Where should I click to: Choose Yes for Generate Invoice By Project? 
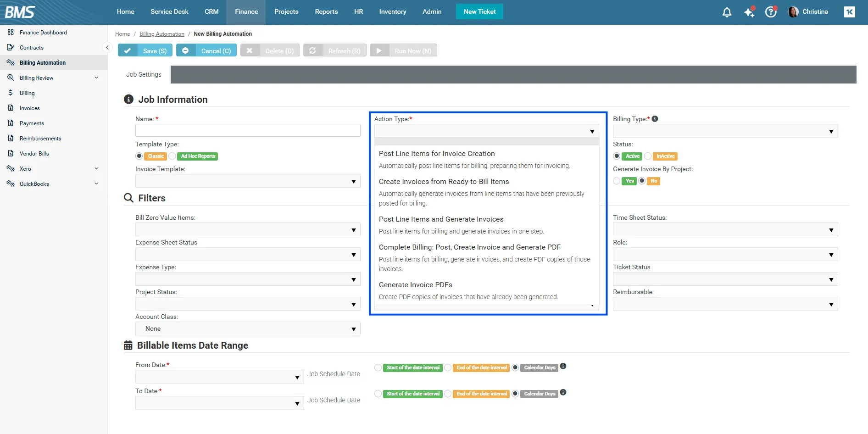(617, 181)
